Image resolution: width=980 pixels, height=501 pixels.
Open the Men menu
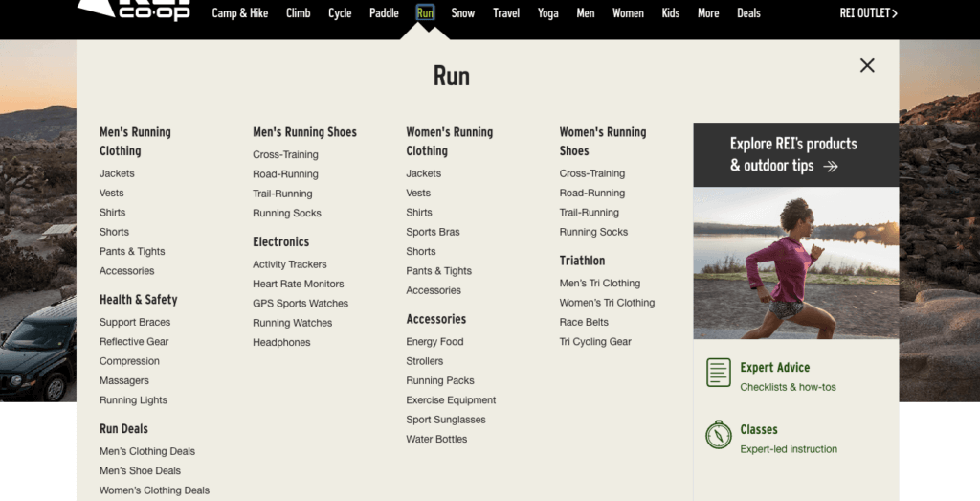point(586,13)
